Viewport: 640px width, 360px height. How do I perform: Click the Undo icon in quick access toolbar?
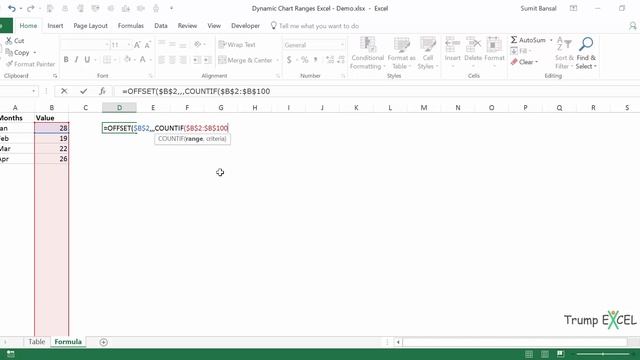[x=12, y=9]
